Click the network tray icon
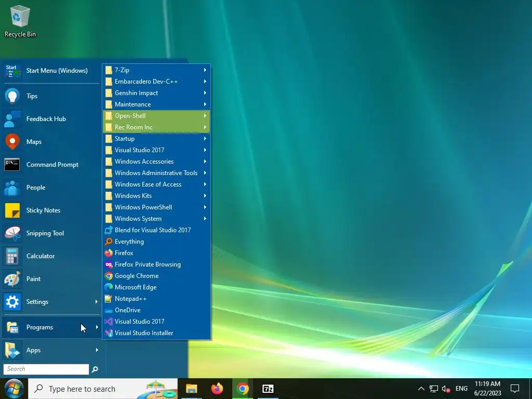Screen dimensions: 532x399 coord(434,389)
